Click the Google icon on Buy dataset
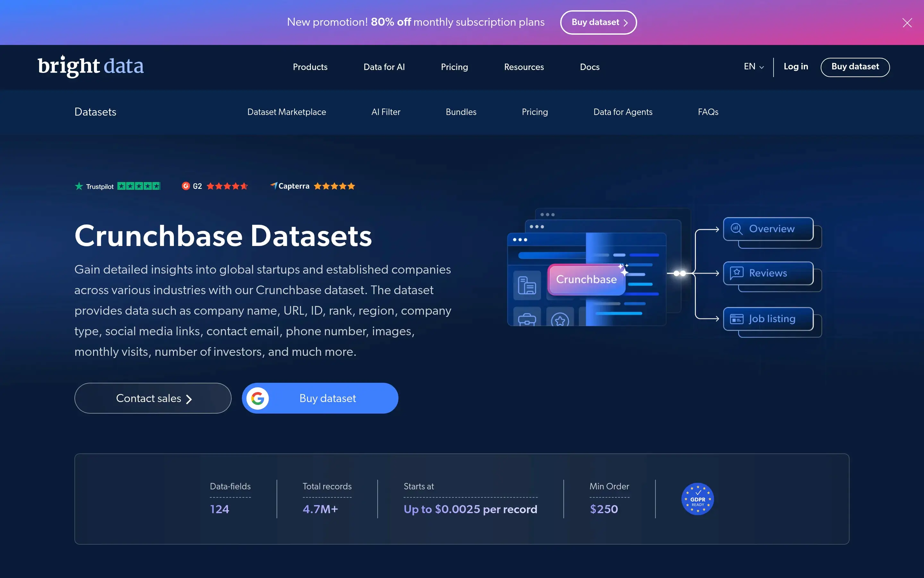 pyautogui.click(x=258, y=398)
